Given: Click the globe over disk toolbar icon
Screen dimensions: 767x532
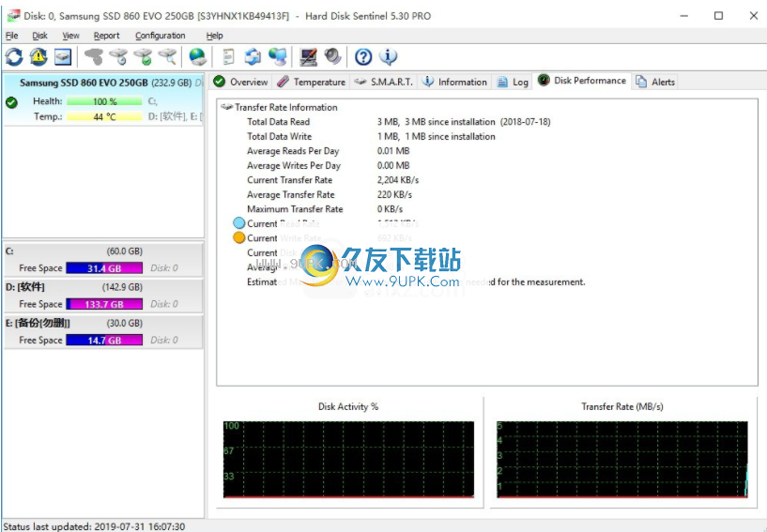Looking at the screenshot, I should tap(198, 56).
